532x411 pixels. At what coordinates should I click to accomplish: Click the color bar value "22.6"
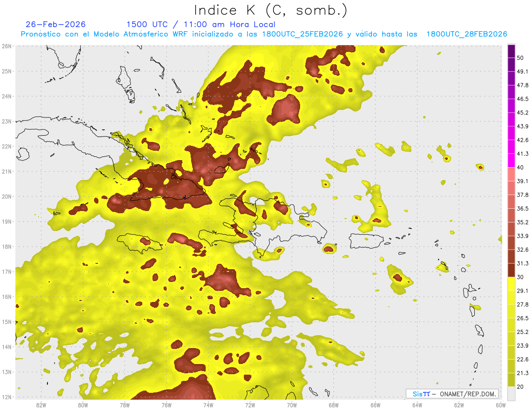pos(523,360)
